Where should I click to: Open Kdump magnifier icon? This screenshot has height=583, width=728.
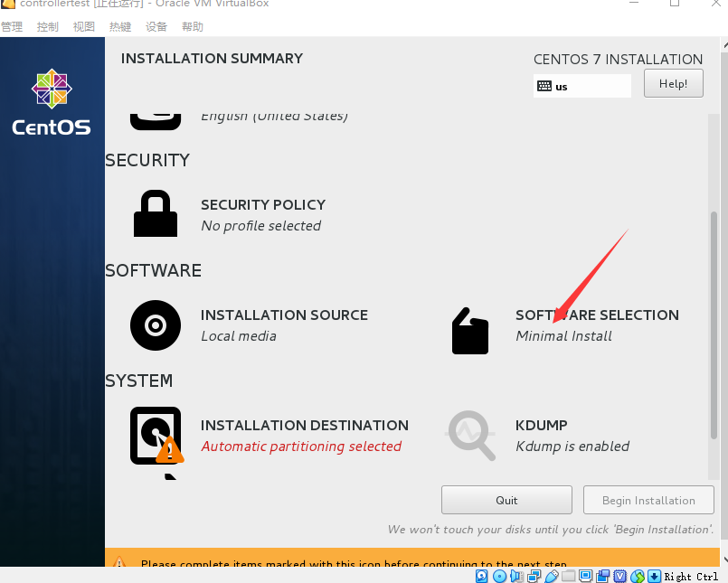pos(470,435)
